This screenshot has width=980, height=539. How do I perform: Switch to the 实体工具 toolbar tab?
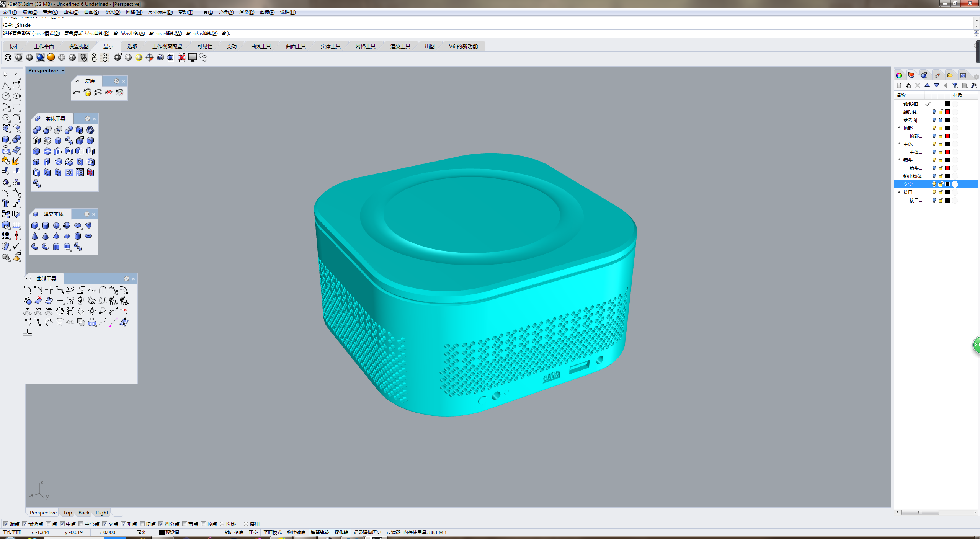tap(330, 46)
